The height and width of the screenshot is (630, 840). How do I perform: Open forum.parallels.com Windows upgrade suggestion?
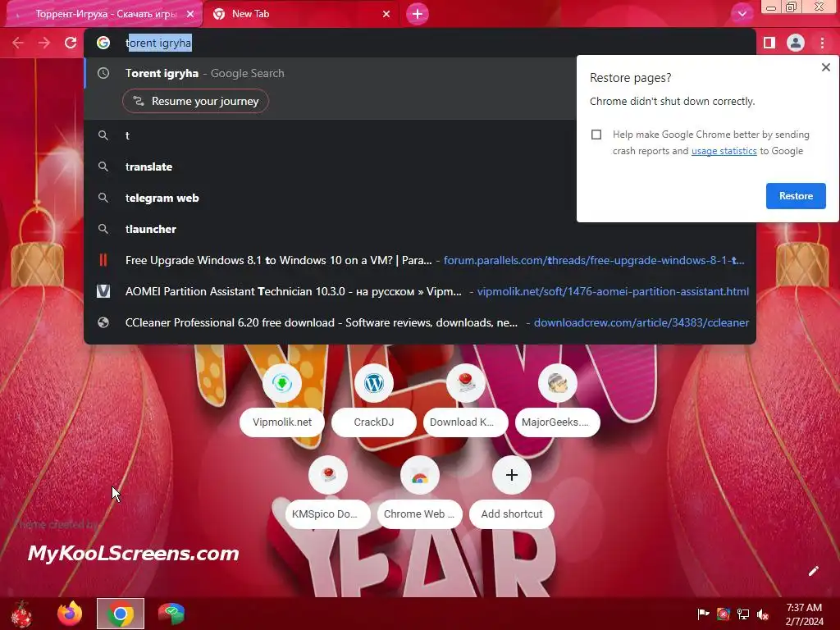click(419, 260)
